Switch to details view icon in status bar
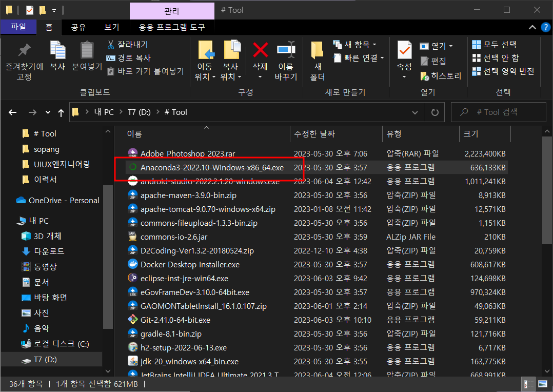Viewport: 553px width, 392px height. click(528, 384)
